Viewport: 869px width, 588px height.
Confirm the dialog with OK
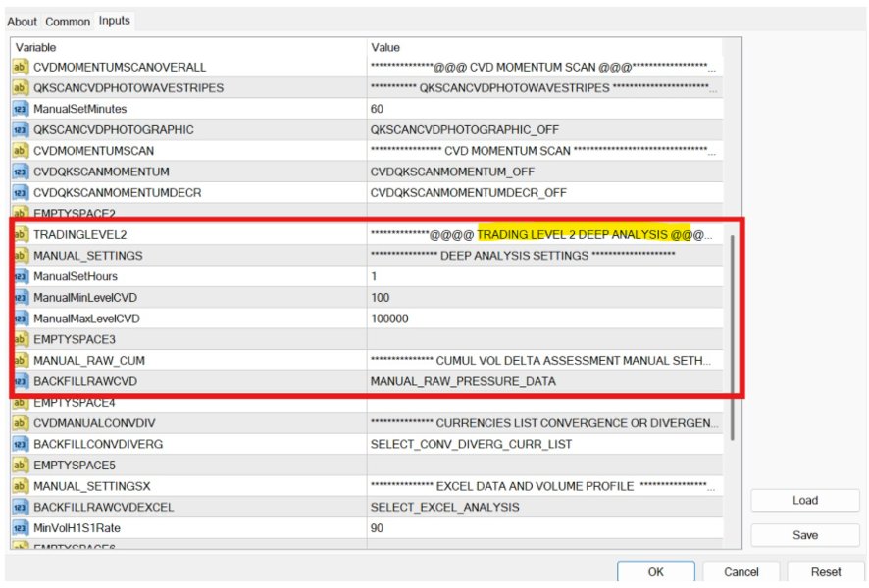click(x=655, y=572)
